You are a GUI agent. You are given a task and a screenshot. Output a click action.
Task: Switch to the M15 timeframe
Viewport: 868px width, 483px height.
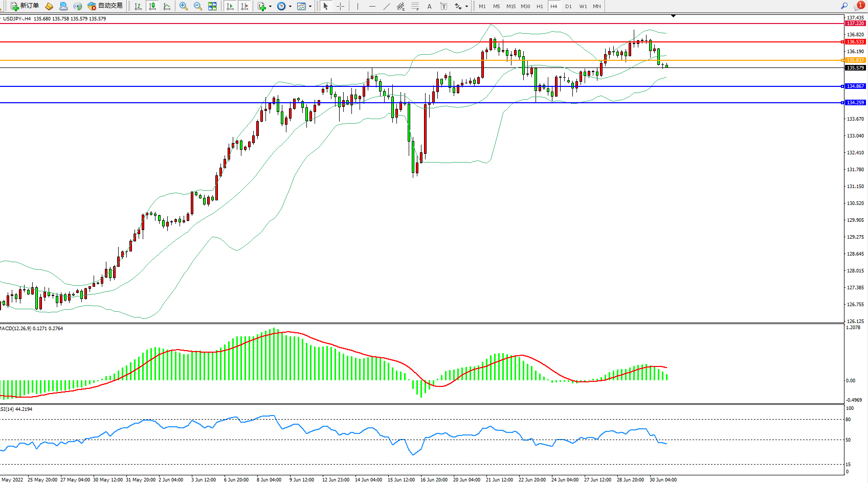511,6
